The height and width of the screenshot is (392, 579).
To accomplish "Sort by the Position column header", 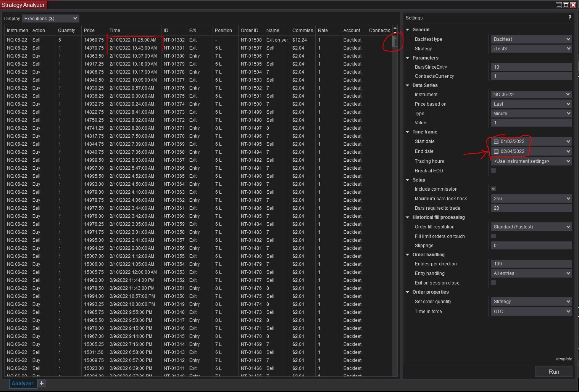I will [x=225, y=30].
